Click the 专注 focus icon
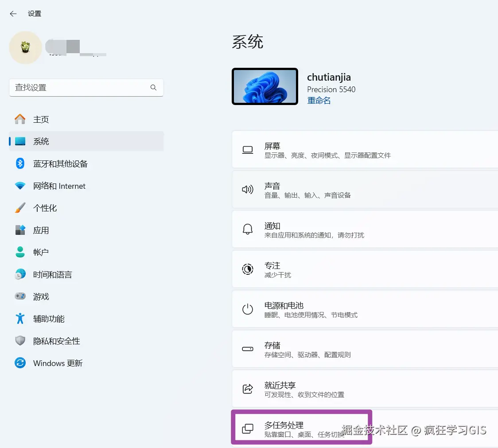Viewport: 498px width, 448px height. (x=248, y=269)
